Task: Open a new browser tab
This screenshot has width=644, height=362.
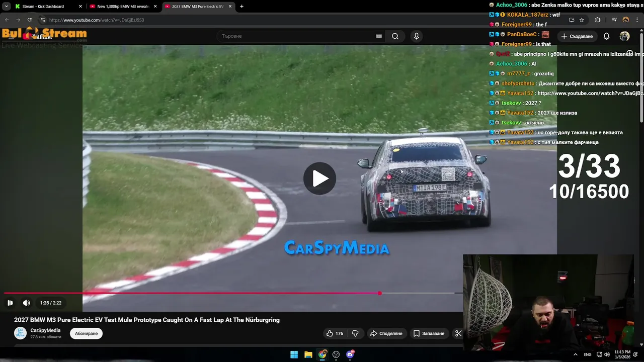Action: tap(242, 7)
